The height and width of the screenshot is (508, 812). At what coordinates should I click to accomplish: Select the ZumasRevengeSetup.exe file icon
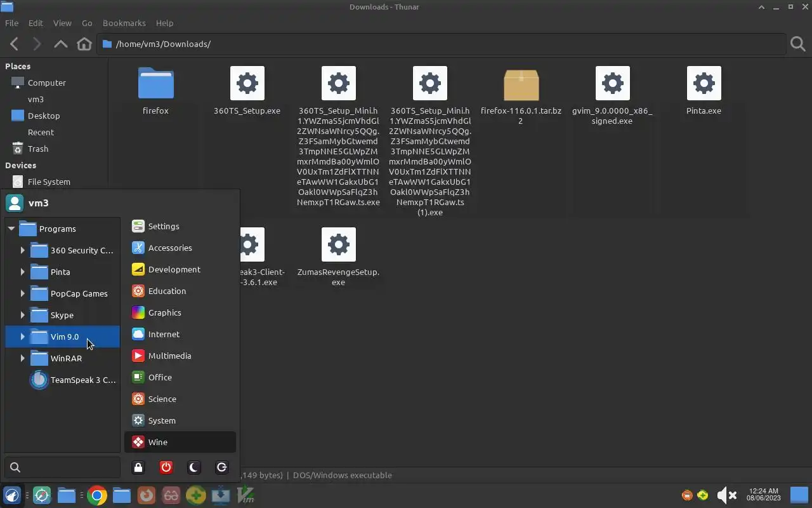click(x=339, y=244)
